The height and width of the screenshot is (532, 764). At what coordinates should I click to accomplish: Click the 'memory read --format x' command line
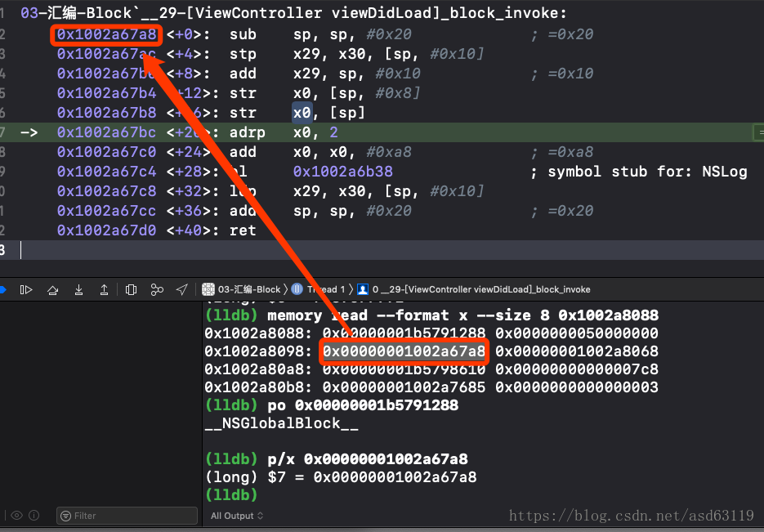coord(431,315)
